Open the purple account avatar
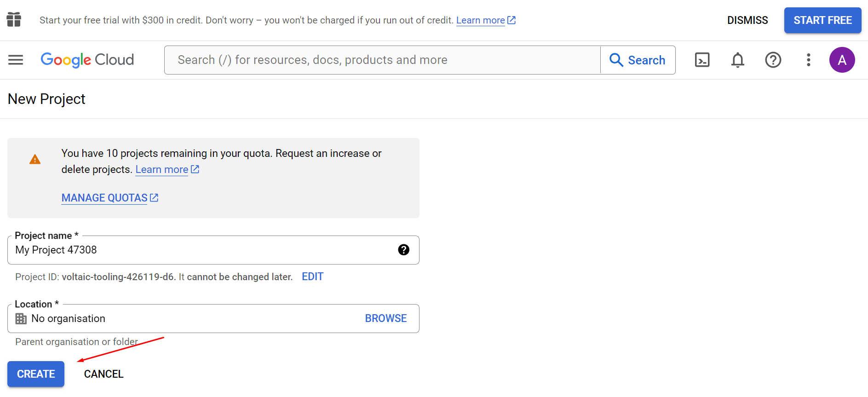The image size is (868, 397). point(842,60)
